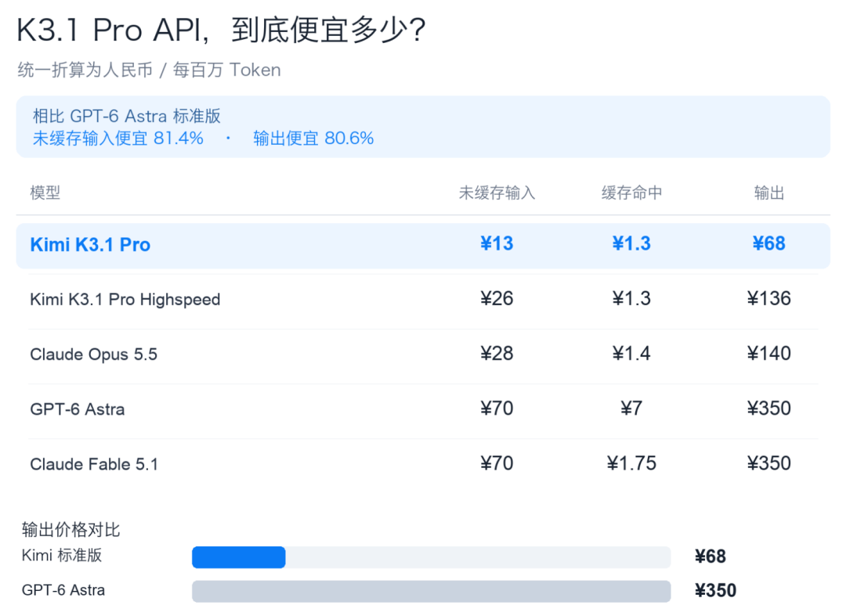Click the "Claude Fable 5.1" model name

(x=94, y=464)
